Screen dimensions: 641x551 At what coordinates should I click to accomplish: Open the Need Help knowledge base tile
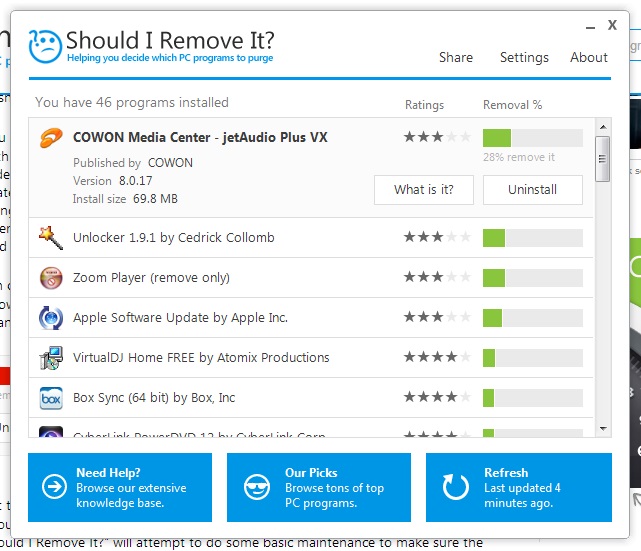click(x=120, y=487)
